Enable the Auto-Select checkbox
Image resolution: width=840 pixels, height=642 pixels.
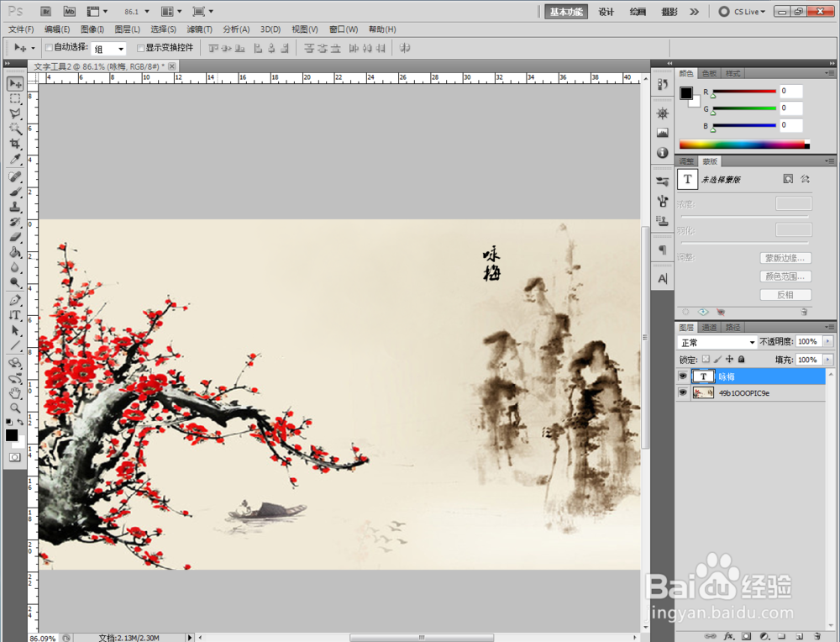[x=49, y=48]
